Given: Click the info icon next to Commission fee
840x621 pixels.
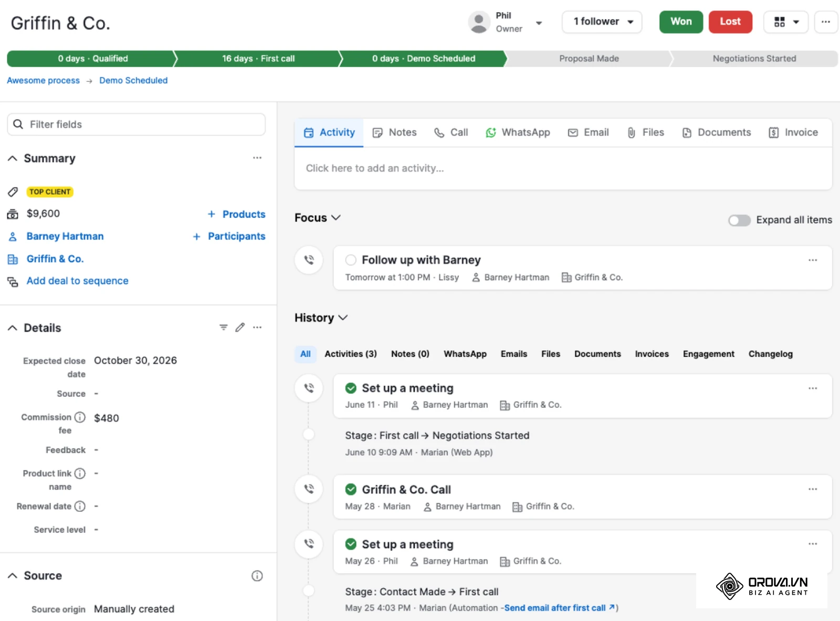Looking at the screenshot, I should point(80,417).
